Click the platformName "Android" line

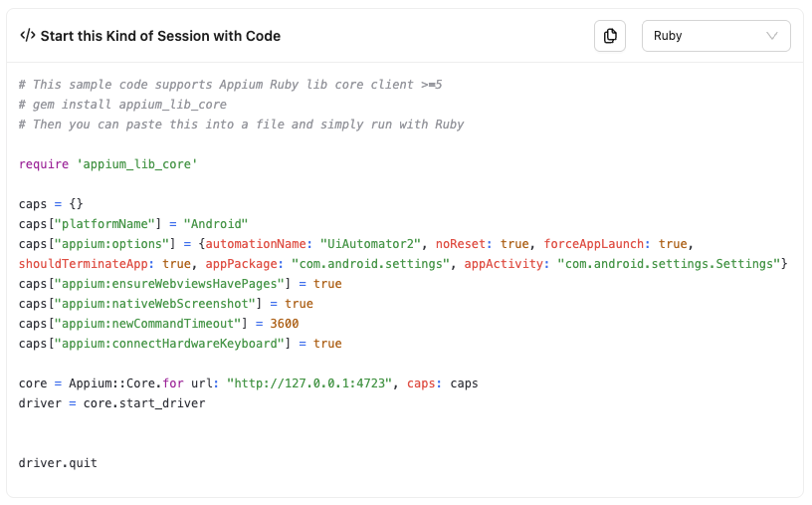coord(133,224)
